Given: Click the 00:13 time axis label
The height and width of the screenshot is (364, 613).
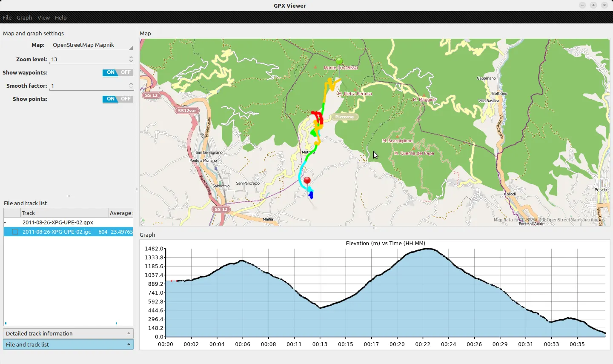Looking at the screenshot, I should [x=320, y=344].
